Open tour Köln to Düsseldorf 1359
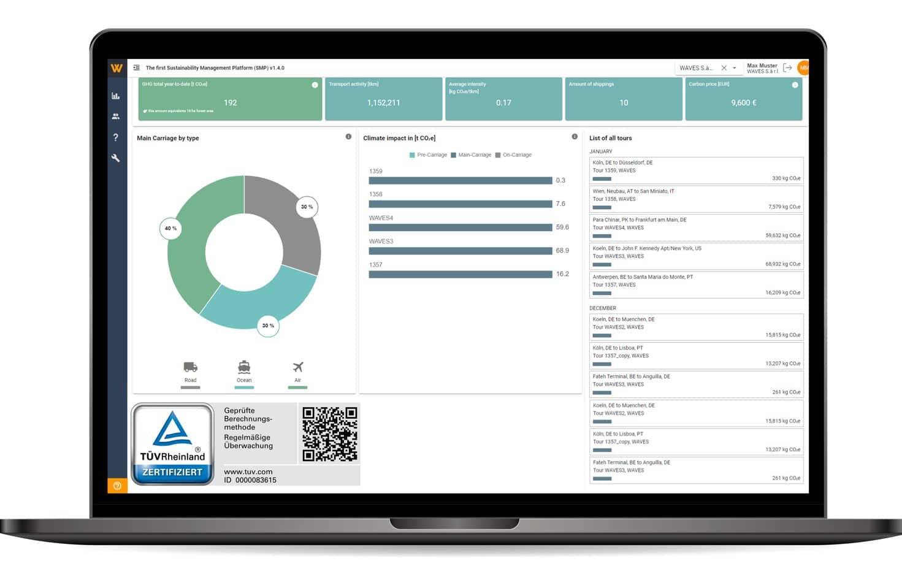902x588 pixels. (696, 170)
